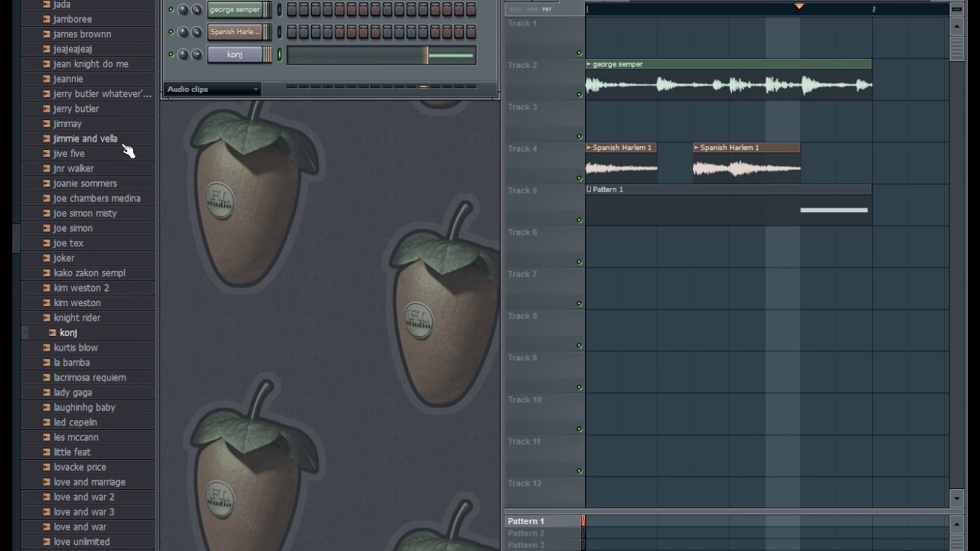Screen dimensions: 980x551
Task: Mute Track 4 in playlist
Action: click(x=579, y=178)
